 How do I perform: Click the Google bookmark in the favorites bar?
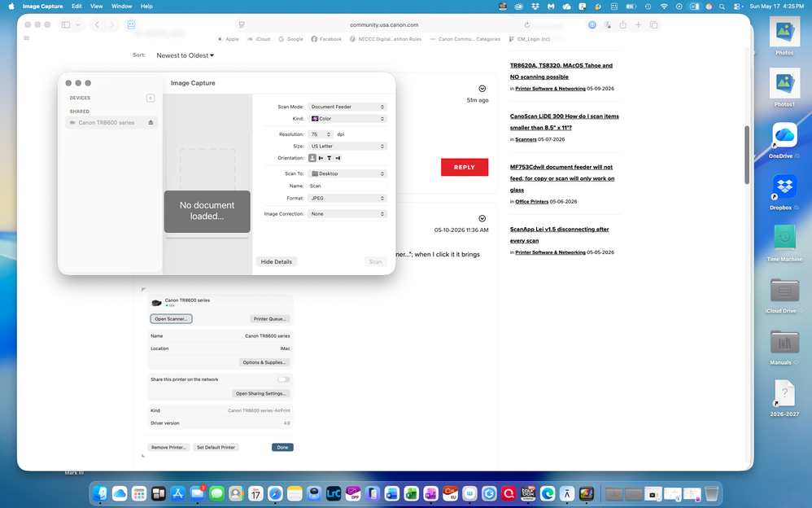(x=290, y=39)
